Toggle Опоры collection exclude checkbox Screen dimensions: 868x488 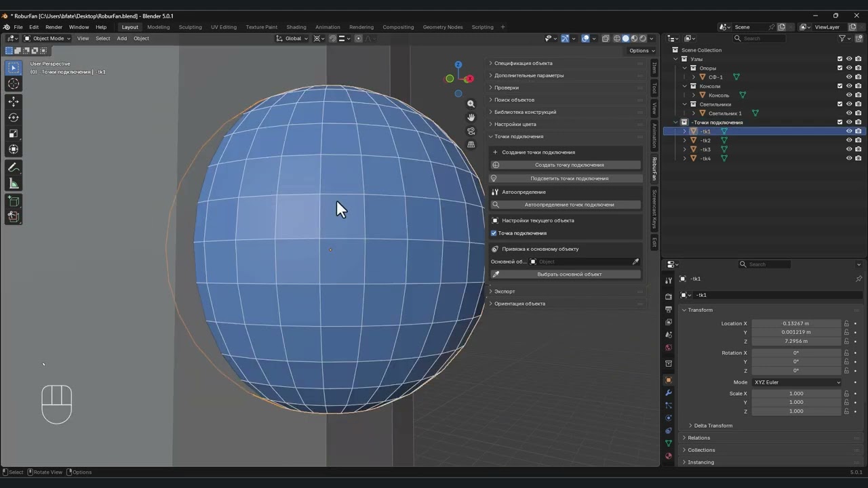point(840,68)
